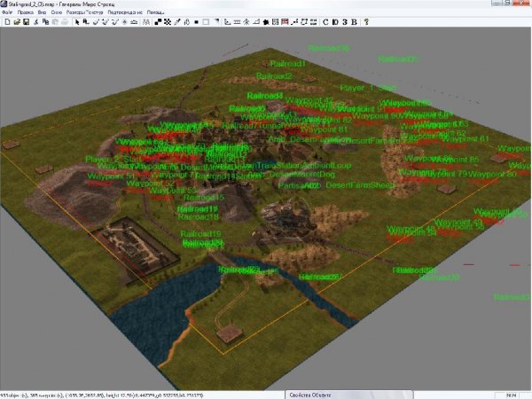Image resolution: width=532 pixels, height=399 pixels.
Task: Select the Railroad1 waypoint label
Action: (287, 64)
